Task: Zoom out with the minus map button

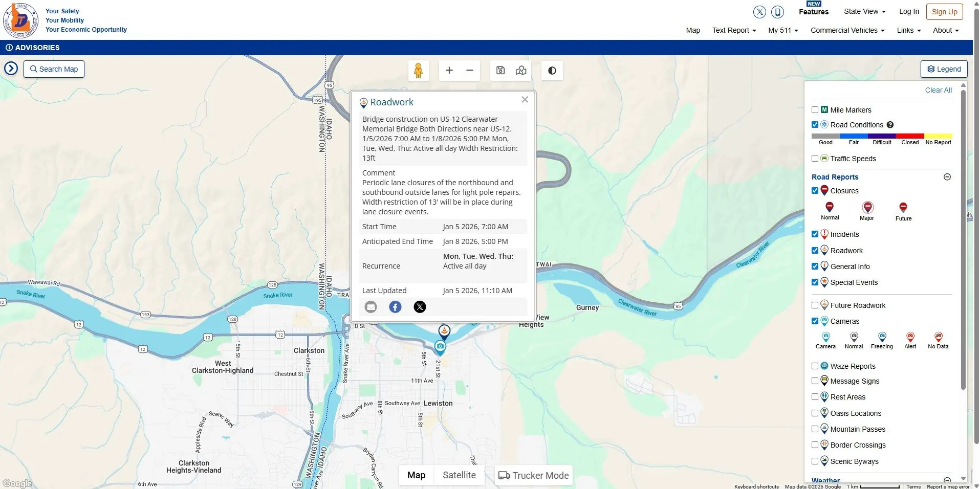Action: pos(470,71)
